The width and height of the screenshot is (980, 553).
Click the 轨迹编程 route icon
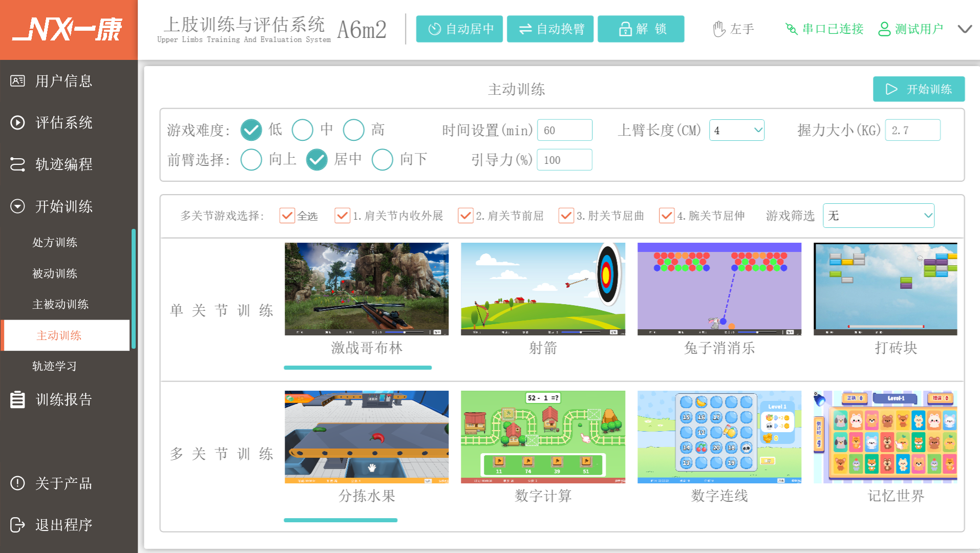pyautogui.click(x=17, y=164)
